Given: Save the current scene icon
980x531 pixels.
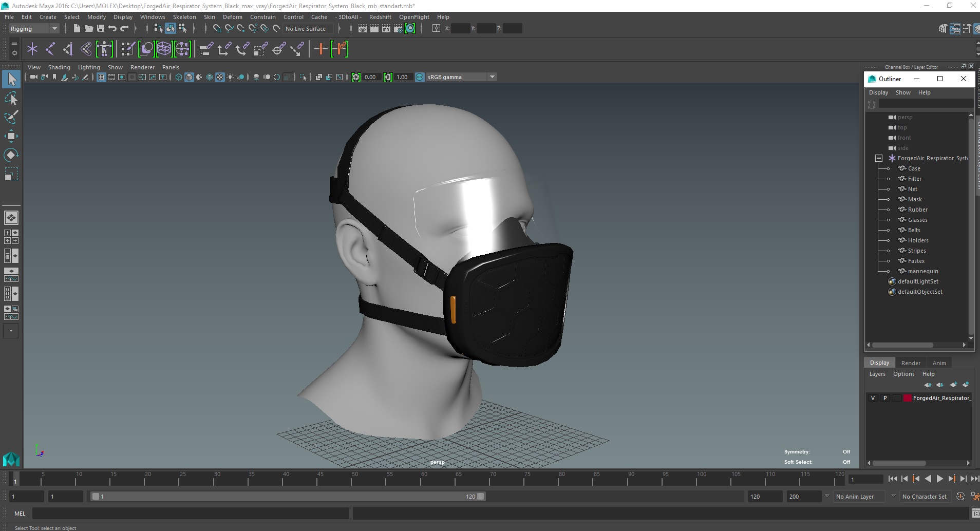Looking at the screenshot, I should 100,29.
